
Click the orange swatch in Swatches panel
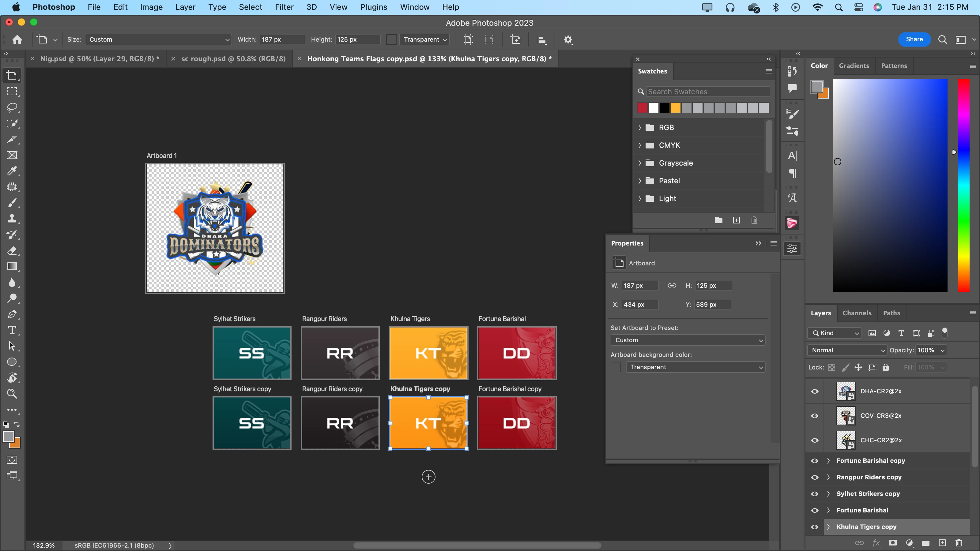tap(675, 108)
